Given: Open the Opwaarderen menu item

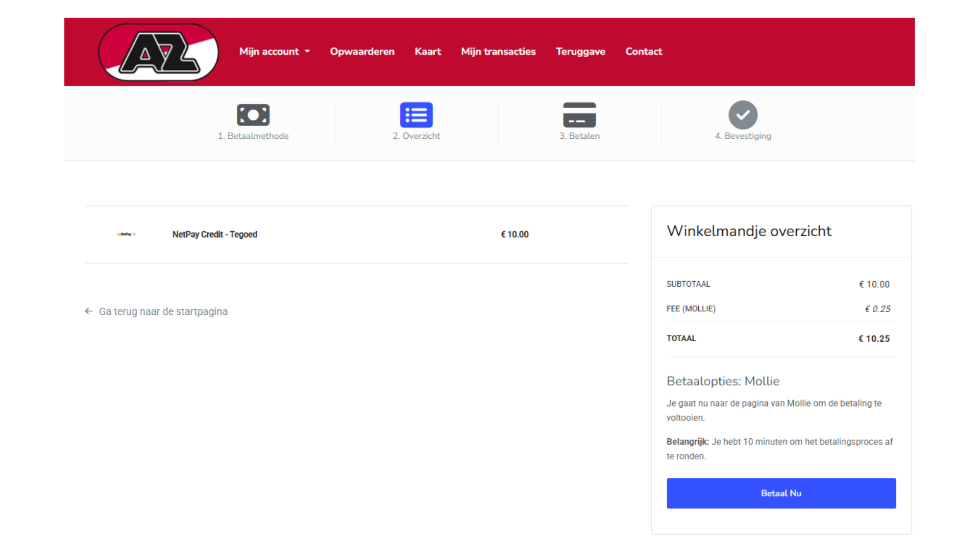Looking at the screenshot, I should coord(362,52).
